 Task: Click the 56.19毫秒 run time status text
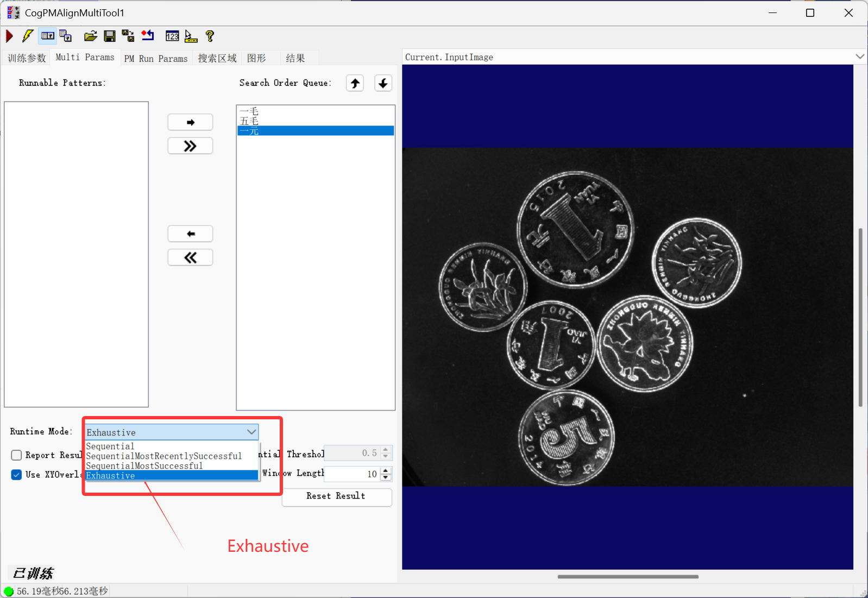[38, 591]
